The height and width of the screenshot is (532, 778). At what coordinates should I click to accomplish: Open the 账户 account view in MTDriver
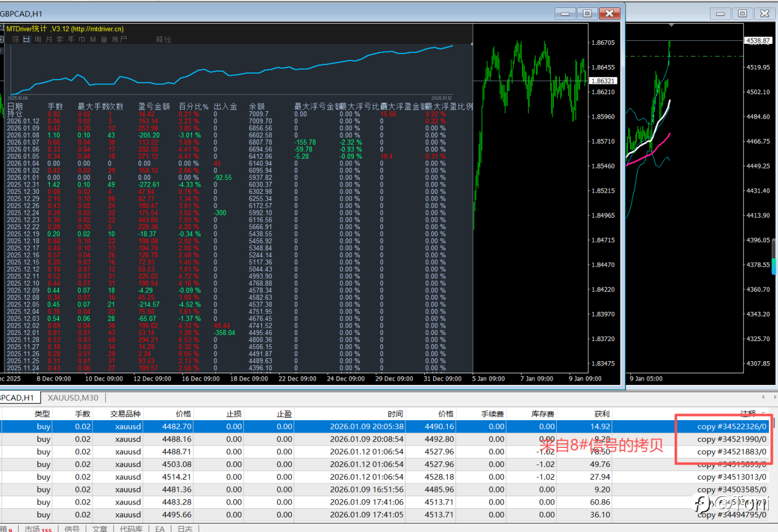pyautogui.click(x=120, y=40)
